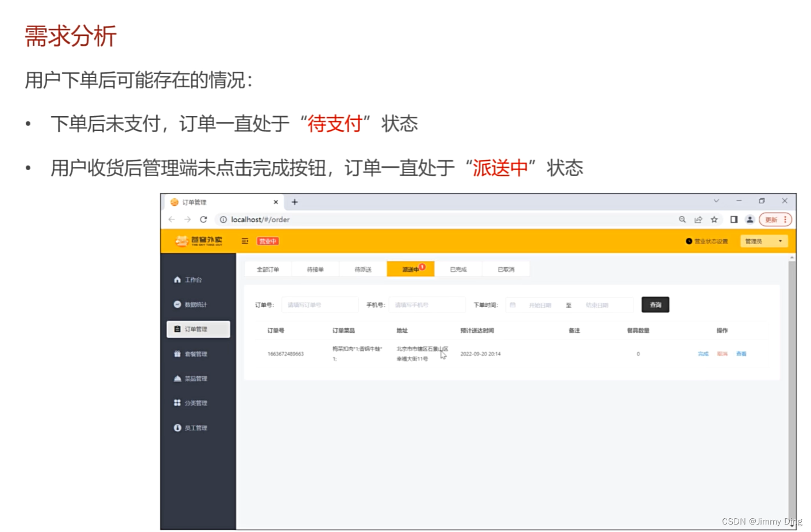The width and height of the screenshot is (811, 532).
Task: Click 完成 for order 1663672489663
Action: click(703, 354)
